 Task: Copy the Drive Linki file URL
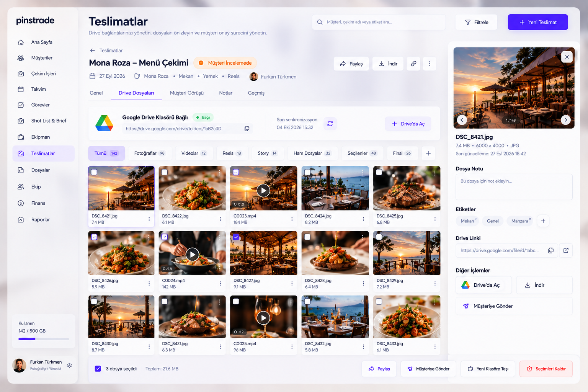click(x=551, y=250)
